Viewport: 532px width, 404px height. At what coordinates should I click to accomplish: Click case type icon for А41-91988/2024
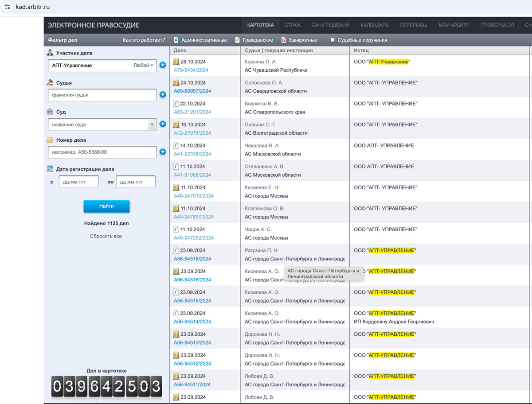(176, 166)
